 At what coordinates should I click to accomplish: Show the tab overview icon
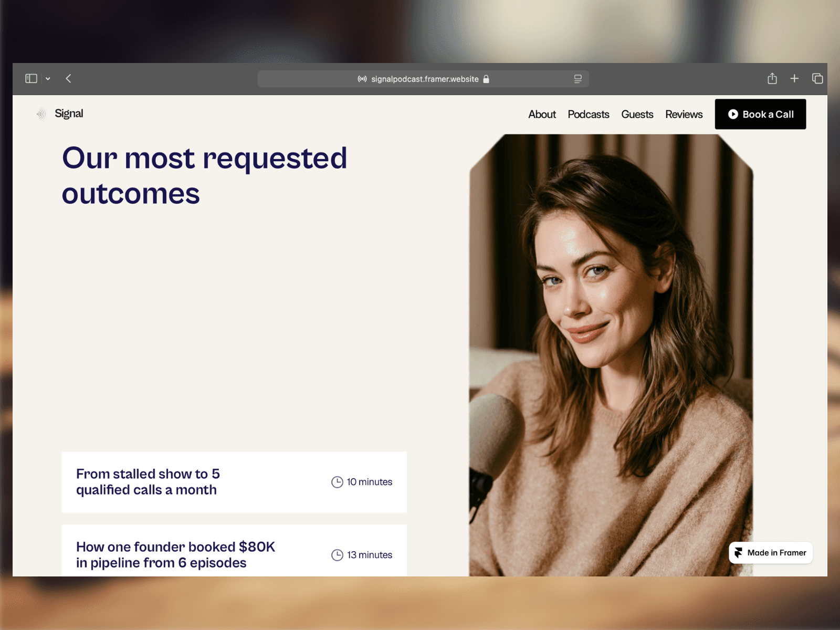pos(817,78)
